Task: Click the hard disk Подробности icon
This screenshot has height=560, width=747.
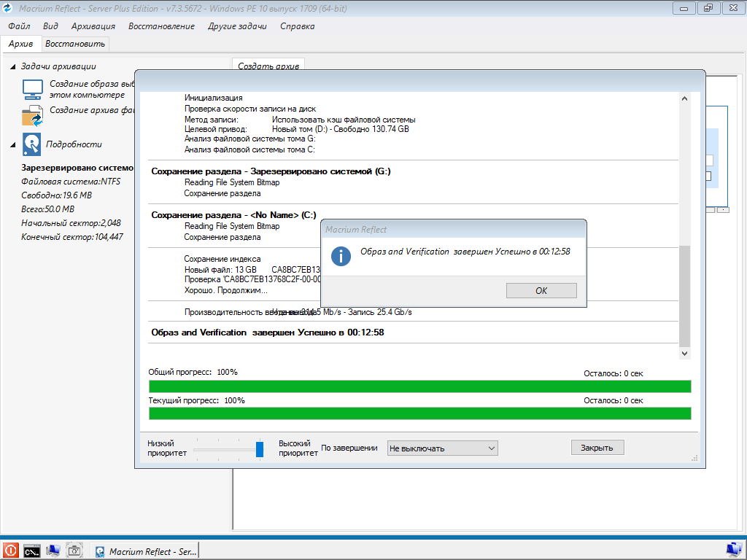Action: pos(32,144)
